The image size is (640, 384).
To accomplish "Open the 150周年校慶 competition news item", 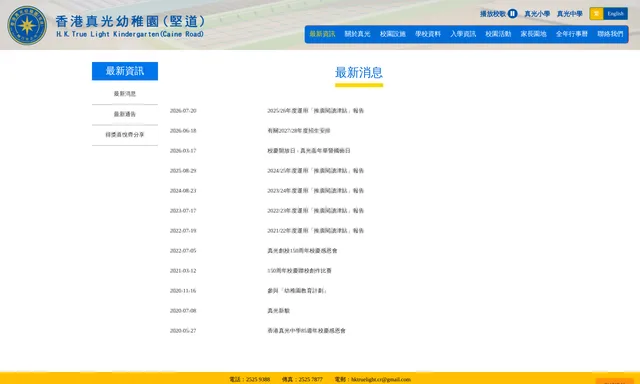I will point(299,271).
